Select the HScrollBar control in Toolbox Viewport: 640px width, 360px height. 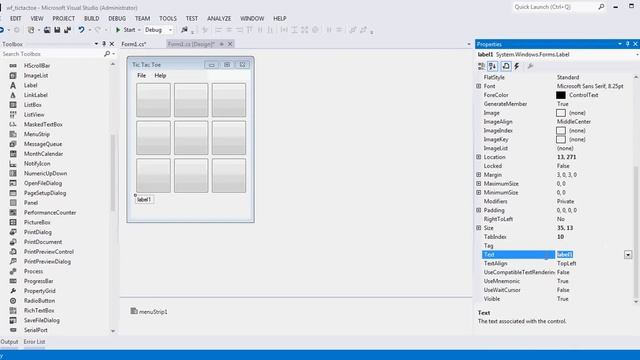point(37,66)
